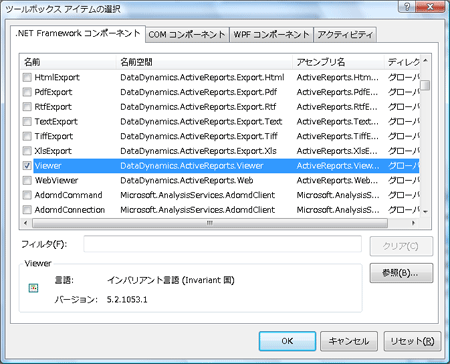The height and width of the screenshot is (364, 450).
Task: Select the .NET Framework コンポーネント tab
Action: coord(78,34)
